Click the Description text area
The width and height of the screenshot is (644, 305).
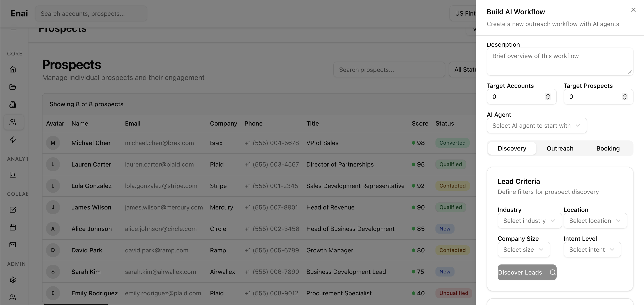click(559, 62)
